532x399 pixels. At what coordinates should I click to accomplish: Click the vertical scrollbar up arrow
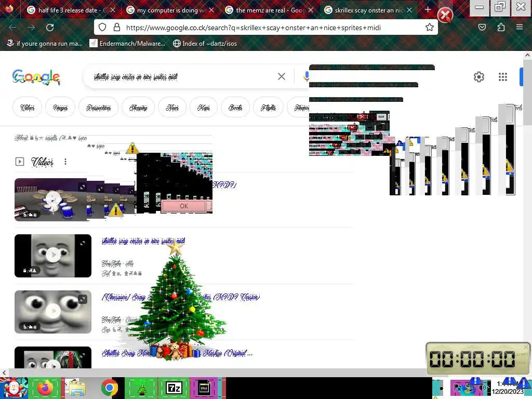coord(528,55)
